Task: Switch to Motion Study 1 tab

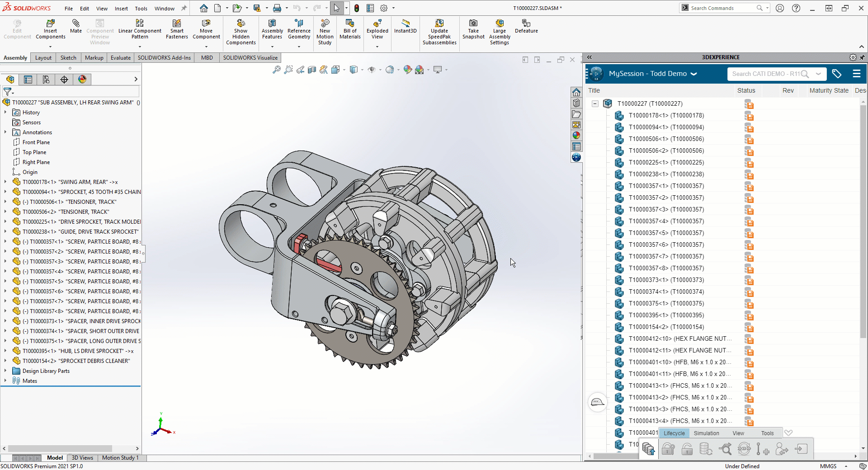Action: (120, 458)
